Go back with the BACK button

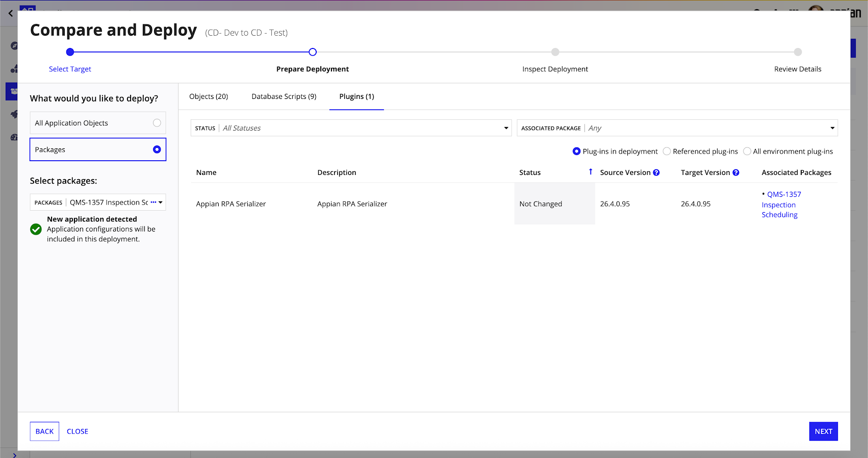pyautogui.click(x=44, y=431)
